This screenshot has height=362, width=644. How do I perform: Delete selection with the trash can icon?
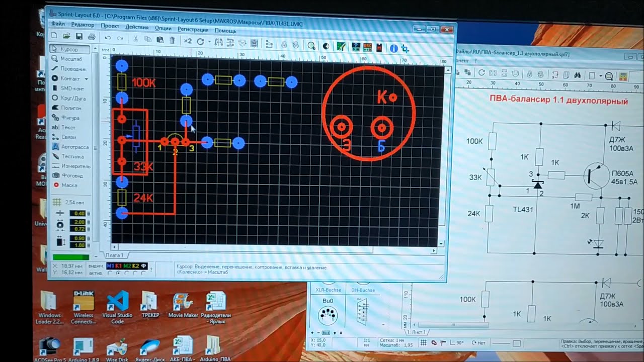(172, 40)
